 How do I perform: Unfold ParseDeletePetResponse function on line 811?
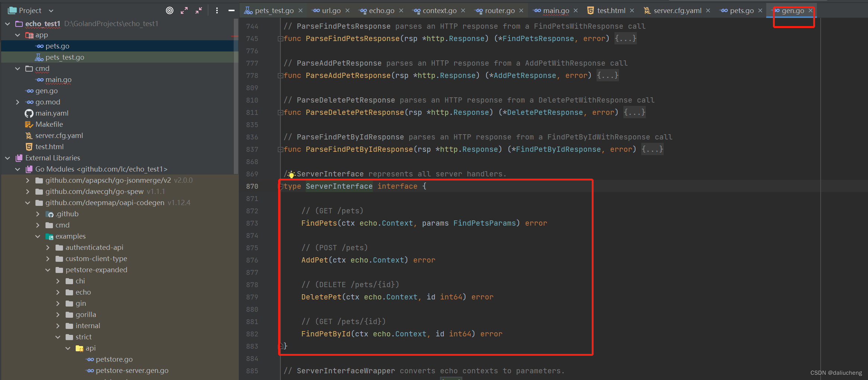(x=280, y=113)
